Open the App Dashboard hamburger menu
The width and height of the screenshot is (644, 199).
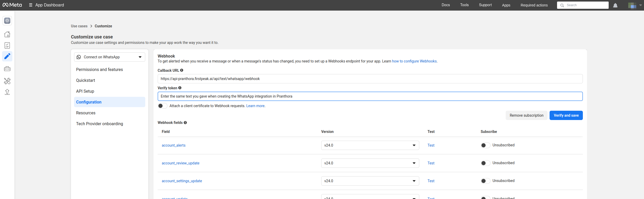[31, 5]
